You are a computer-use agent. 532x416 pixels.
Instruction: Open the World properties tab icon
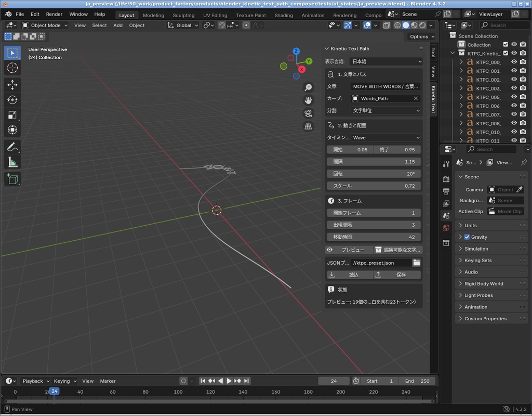tap(446, 228)
